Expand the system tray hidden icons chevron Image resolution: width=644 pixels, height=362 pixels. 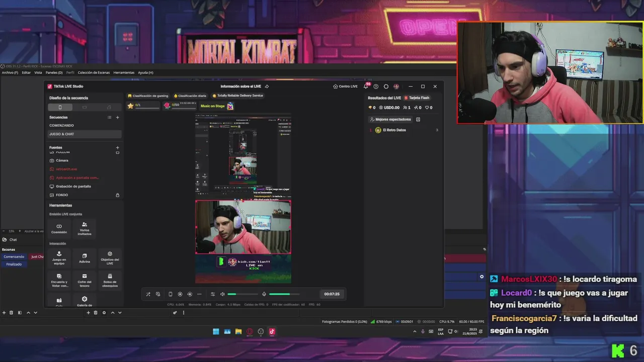pyautogui.click(x=415, y=331)
